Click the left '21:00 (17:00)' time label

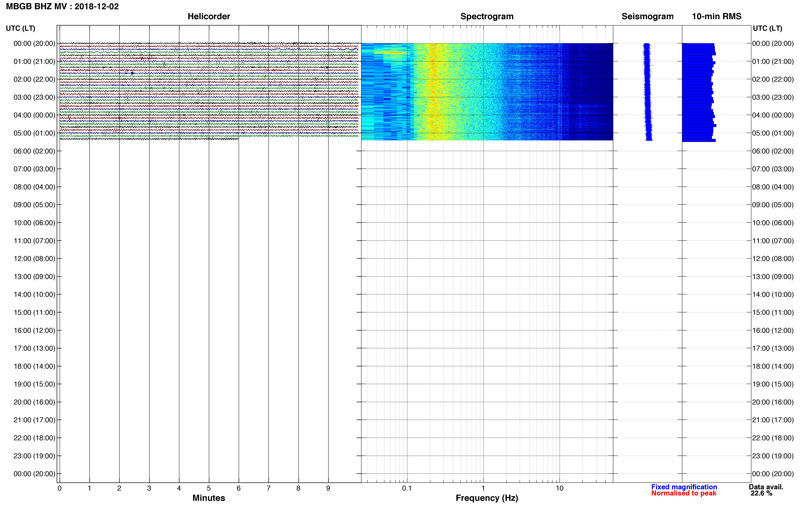[x=34, y=420]
